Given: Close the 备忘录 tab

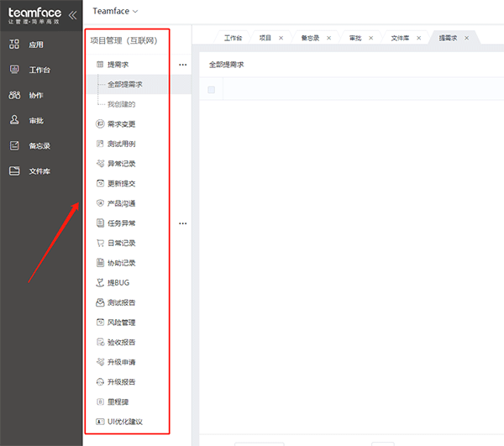Looking at the screenshot, I should click(328, 38).
